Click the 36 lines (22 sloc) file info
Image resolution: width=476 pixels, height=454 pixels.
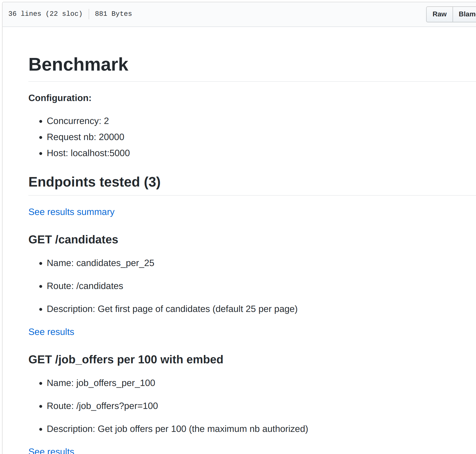pyautogui.click(x=45, y=14)
